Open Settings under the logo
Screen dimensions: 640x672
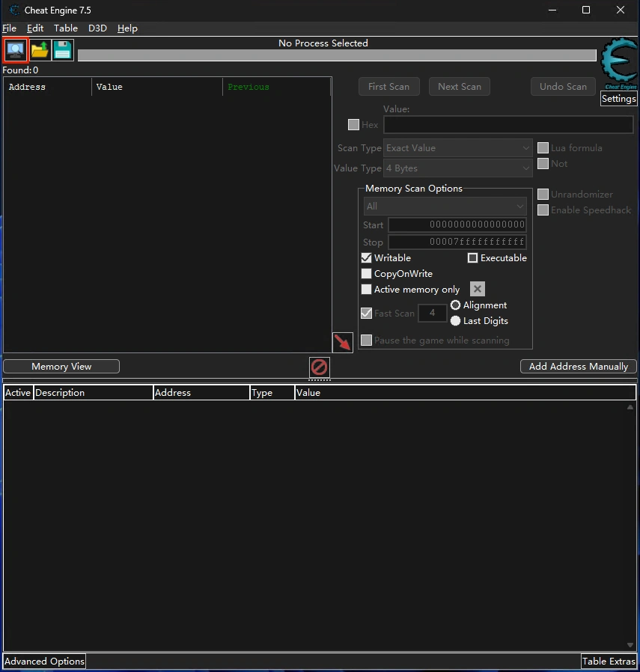pos(618,99)
